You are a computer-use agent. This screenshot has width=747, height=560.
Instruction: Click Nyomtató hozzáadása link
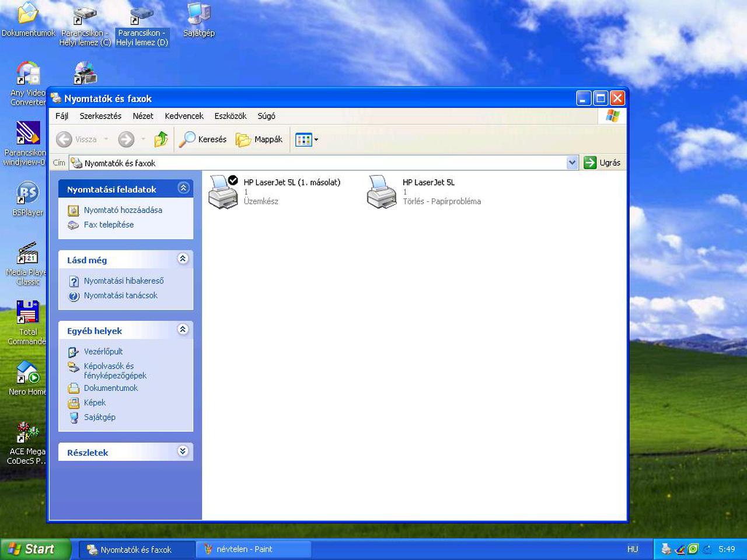click(123, 210)
